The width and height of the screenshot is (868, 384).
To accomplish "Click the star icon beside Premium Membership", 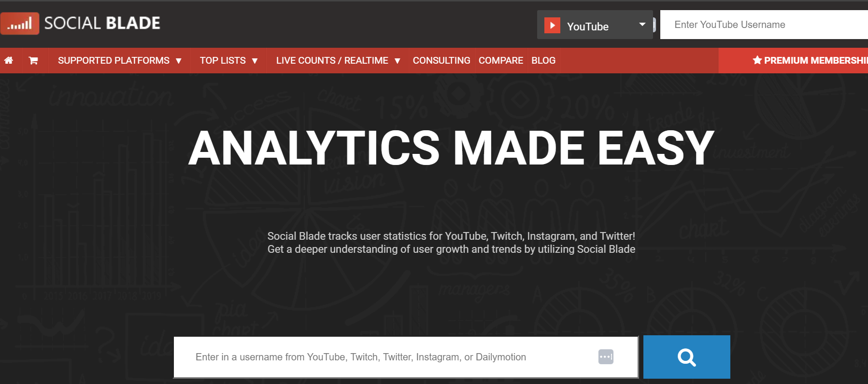I will tap(757, 60).
